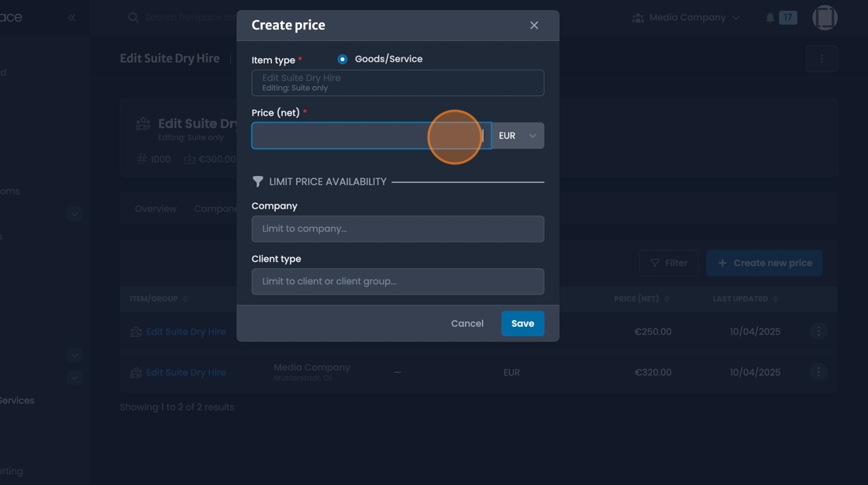Screen dimensions: 868x485
Task: Select the Goods/Service radio button
Action: tap(341, 58)
